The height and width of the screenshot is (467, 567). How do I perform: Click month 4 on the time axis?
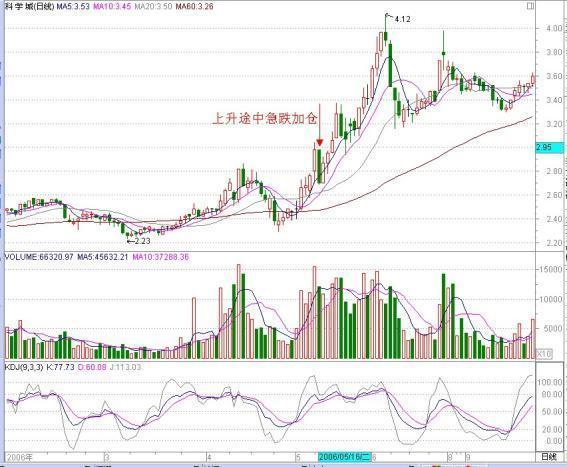click(x=209, y=457)
